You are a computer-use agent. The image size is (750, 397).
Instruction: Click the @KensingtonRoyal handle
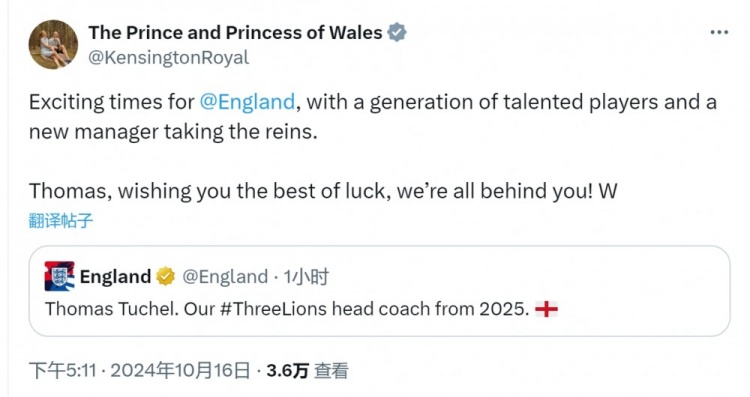point(169,57)
